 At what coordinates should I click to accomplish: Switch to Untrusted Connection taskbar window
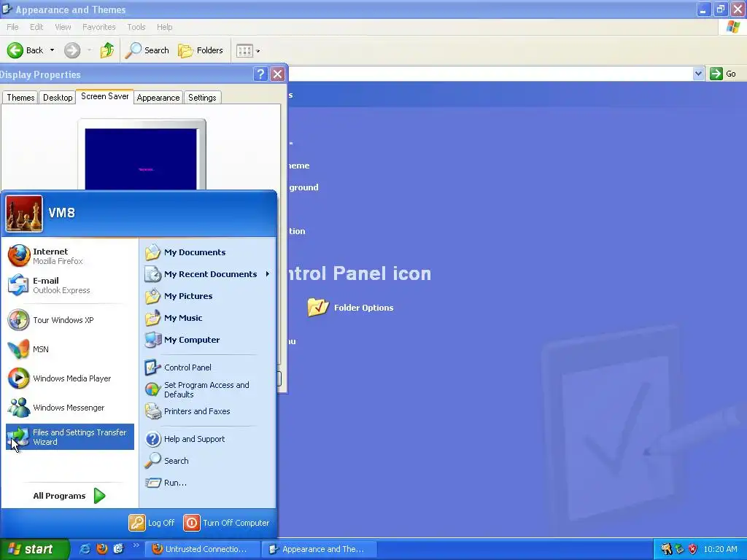(203, 549)
